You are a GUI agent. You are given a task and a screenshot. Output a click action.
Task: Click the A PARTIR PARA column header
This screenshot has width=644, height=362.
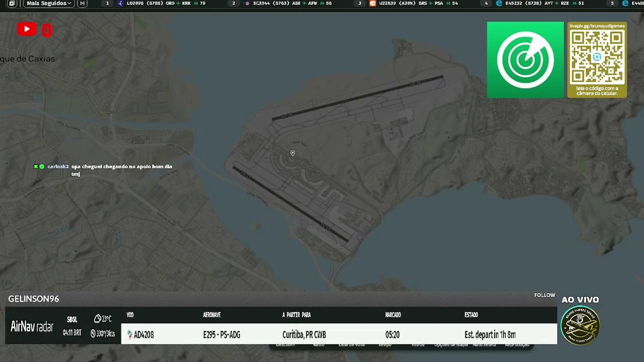pyautogui.click(x=296, y=315)
